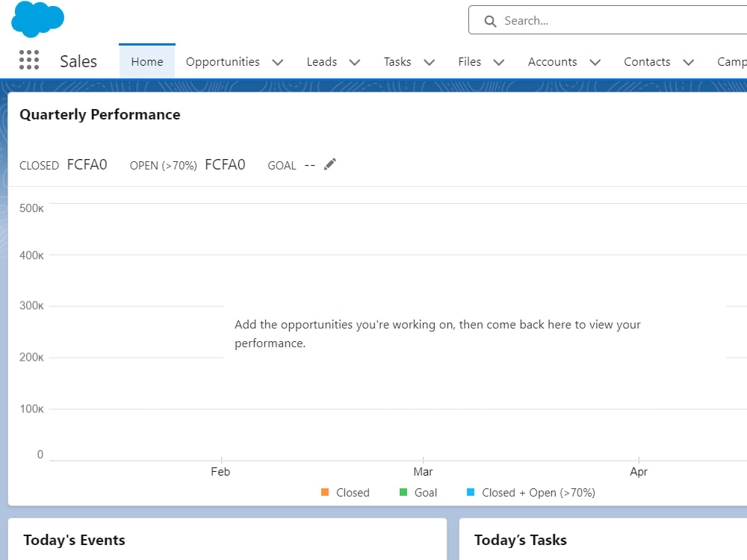Click the GOAL label

tap(282, 166)
